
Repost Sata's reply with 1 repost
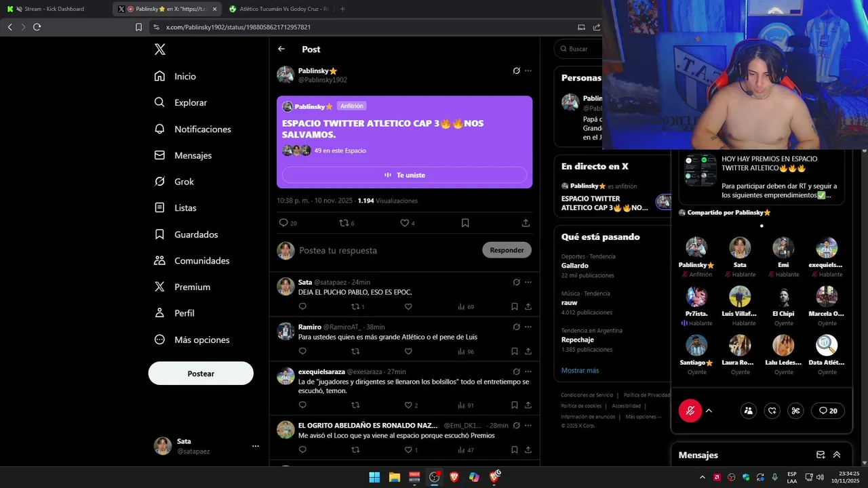pyautogui.click(x=357, y=306)
